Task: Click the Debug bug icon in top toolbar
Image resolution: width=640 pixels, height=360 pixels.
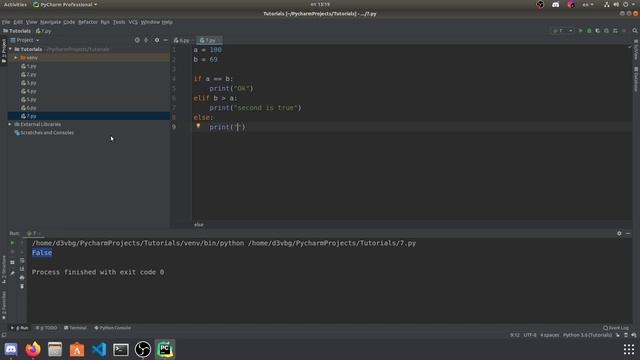Action: 589,31
